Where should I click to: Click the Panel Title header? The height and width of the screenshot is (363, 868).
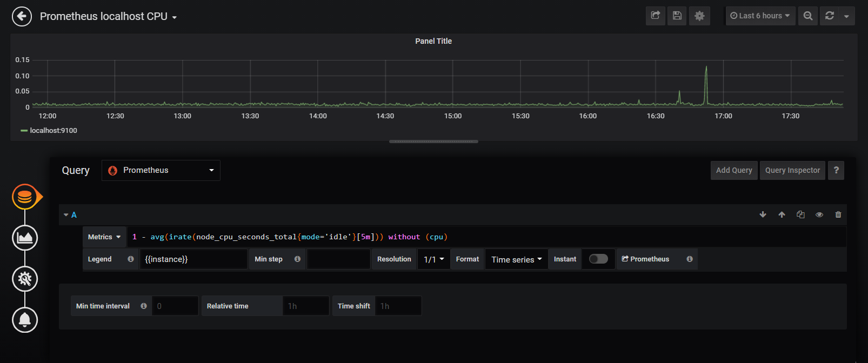point(433,41)
